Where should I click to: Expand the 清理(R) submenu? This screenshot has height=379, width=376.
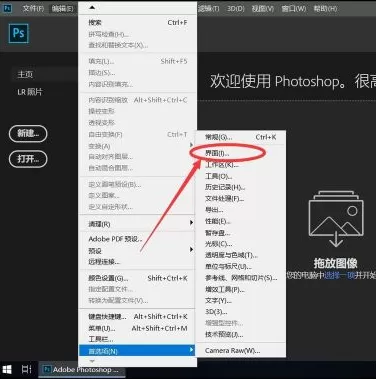(x=137, y=224)
